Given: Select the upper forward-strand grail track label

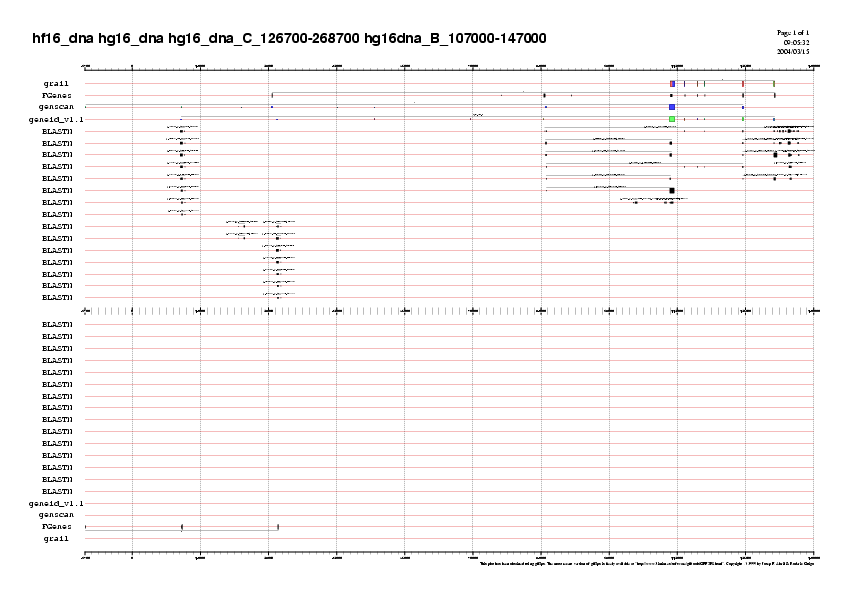Looking at the screenshot, I should 56,83.
